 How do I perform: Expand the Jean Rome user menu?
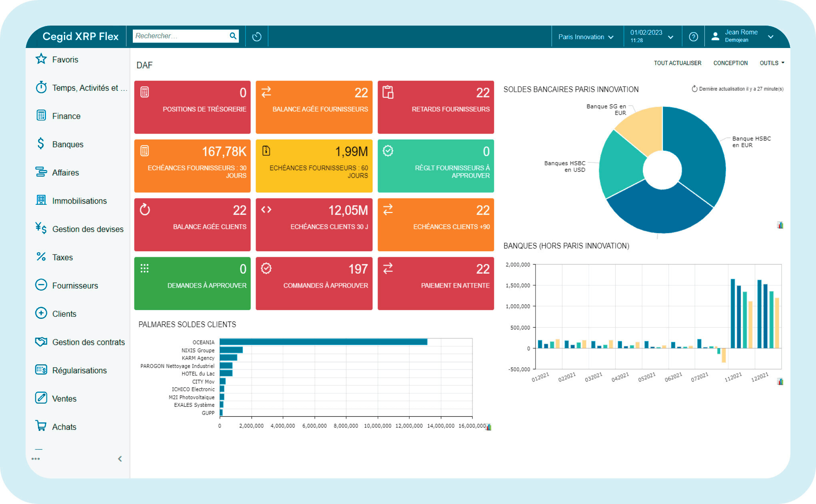click(x=742, y=36)
